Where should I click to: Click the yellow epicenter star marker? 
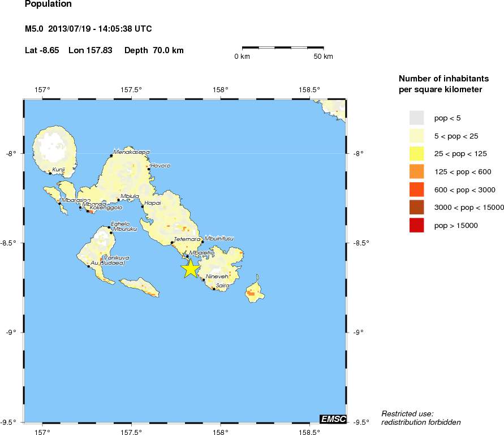click(x=191, y=269)
